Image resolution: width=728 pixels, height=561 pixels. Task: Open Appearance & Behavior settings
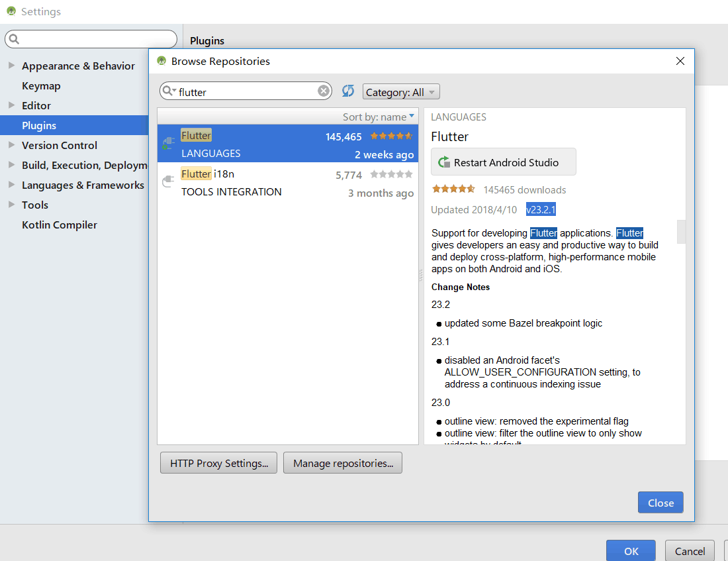tap(78, 66)
